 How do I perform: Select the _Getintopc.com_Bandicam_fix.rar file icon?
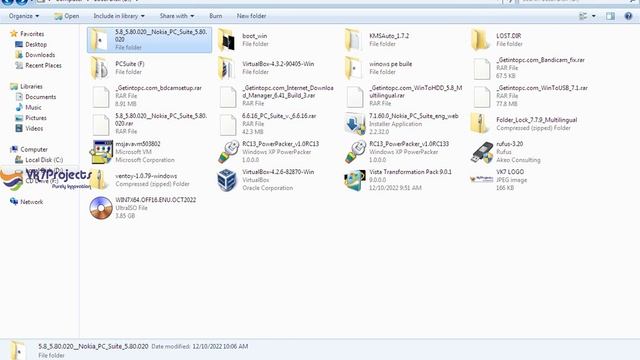482,69
